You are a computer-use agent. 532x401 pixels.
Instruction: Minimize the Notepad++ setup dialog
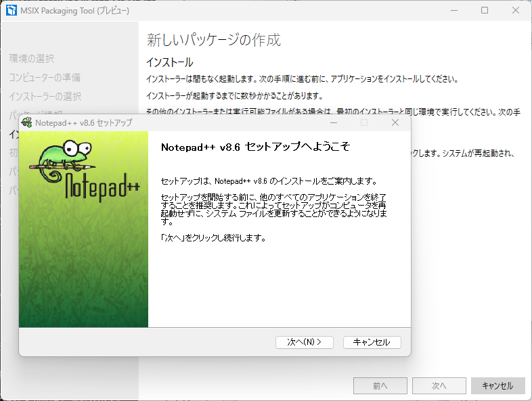coord(334,122)
